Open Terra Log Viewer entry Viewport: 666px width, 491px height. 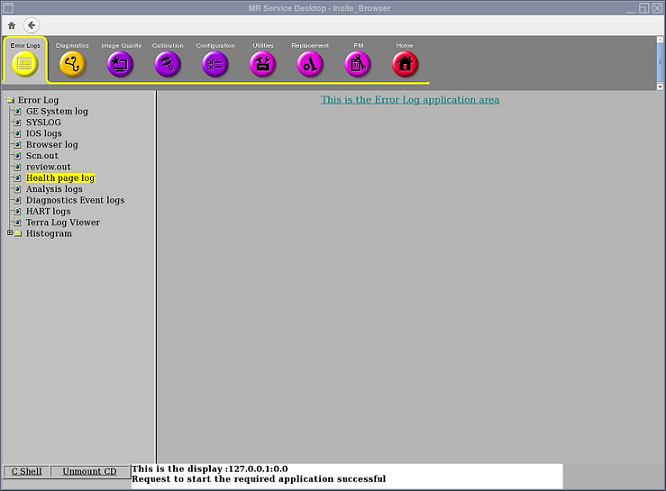pos(62,222)
